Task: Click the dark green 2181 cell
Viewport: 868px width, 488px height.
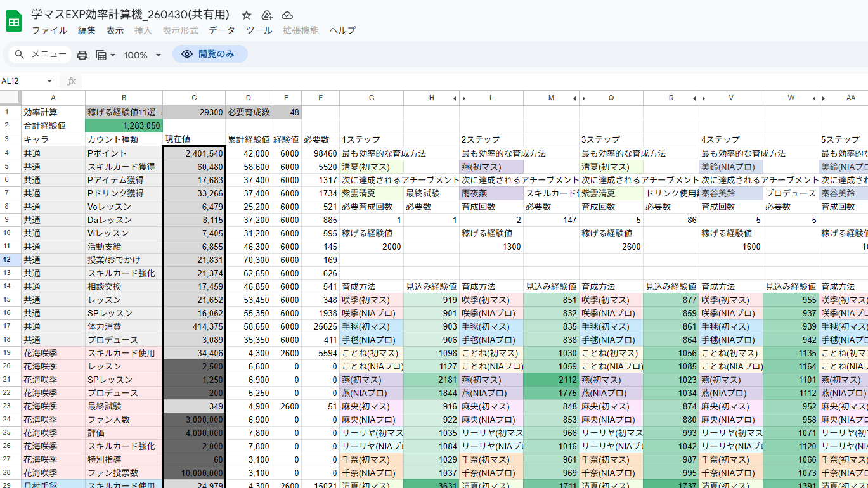Action: (431, 380)
